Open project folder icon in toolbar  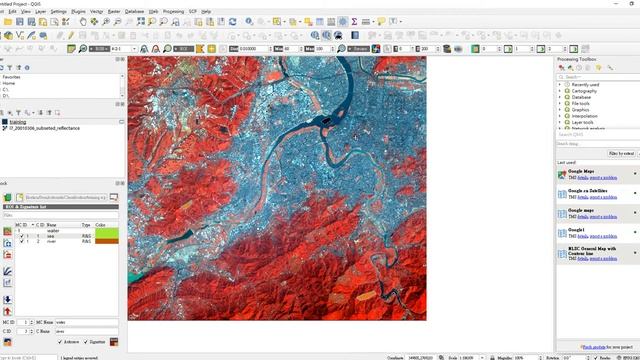point(8,22)
